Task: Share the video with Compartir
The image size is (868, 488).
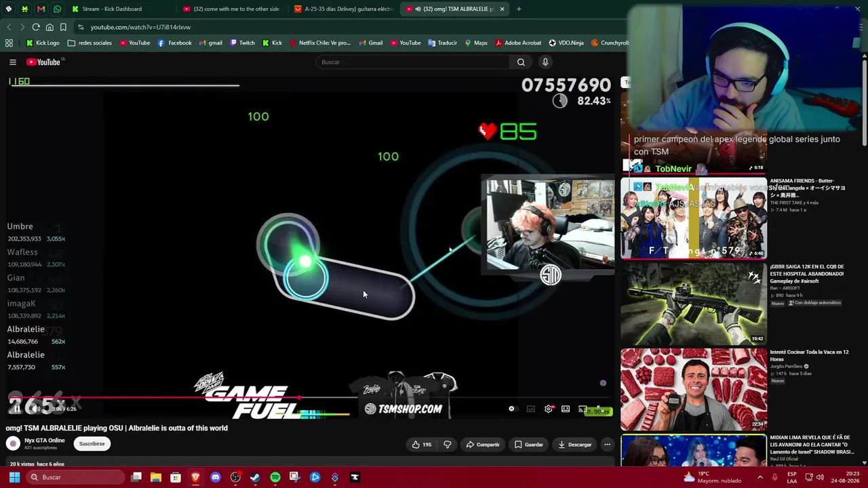Action: click(x=483, y=445)
